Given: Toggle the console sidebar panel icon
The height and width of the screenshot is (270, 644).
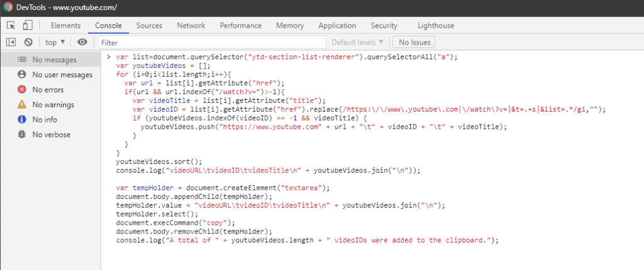Looking at the screenshot, I should pyautogui.click(x=11, y=42).
